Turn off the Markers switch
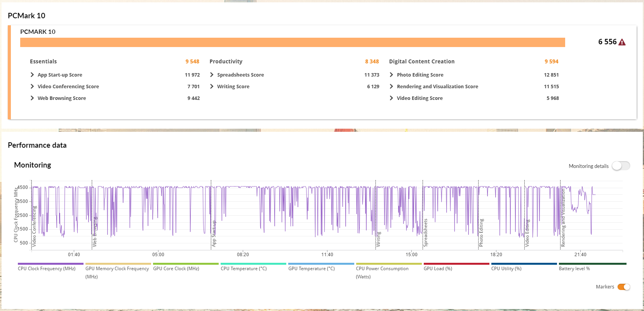 624,287
